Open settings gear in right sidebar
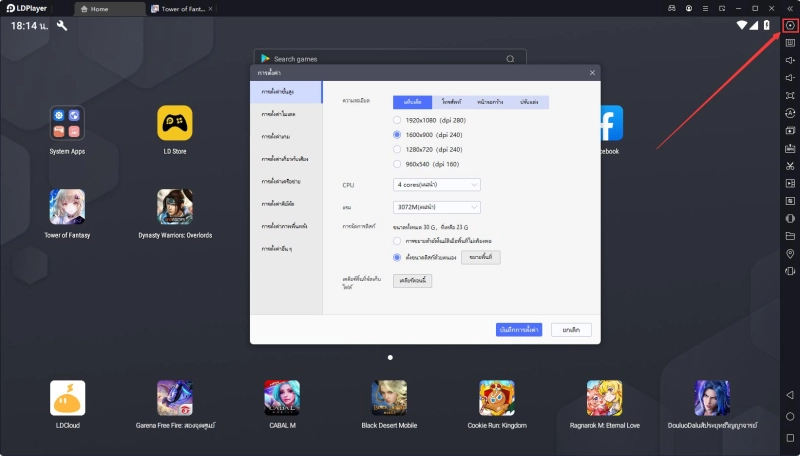Viewport: 800px width, 456px height. (x=790, y=25)
